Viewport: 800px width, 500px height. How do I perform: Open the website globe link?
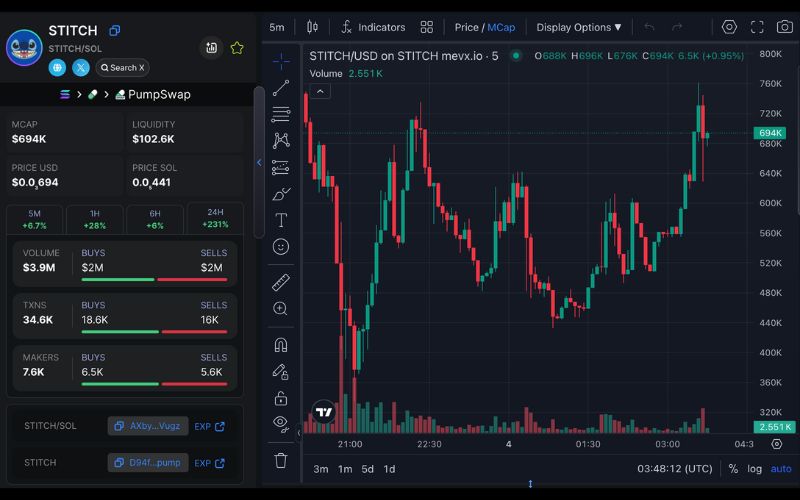[x=57, y=67]
